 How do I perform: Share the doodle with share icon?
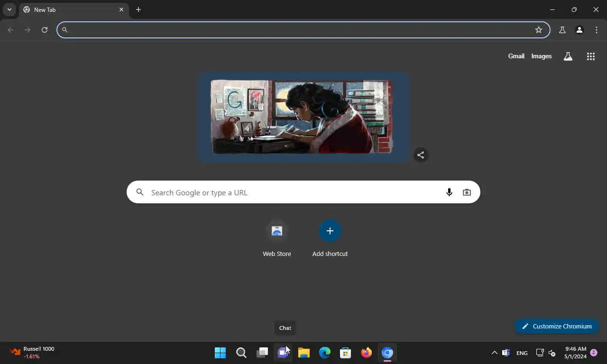[421, 155]
